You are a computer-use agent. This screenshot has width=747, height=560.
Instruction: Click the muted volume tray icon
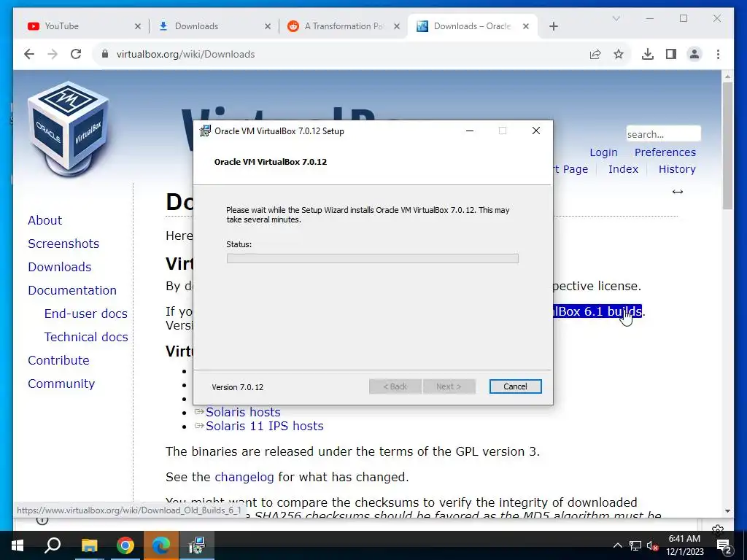click(x=652, y=545)
